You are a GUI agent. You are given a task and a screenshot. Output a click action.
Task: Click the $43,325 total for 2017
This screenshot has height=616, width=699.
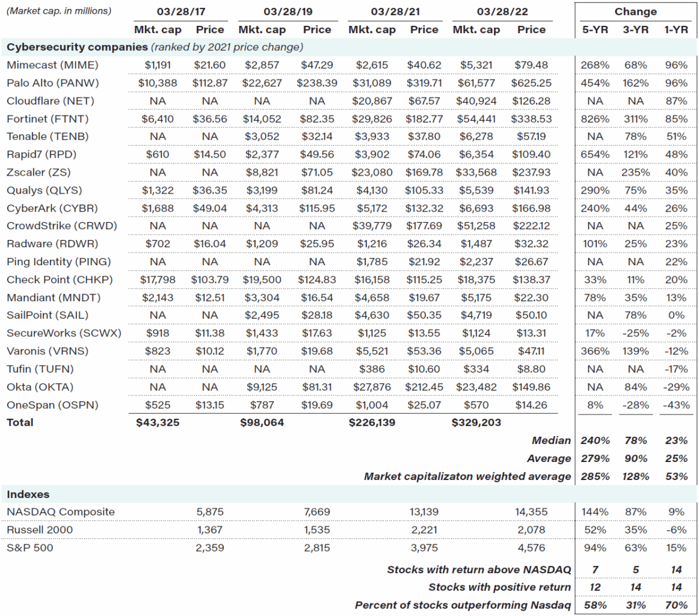click(157, 422)
